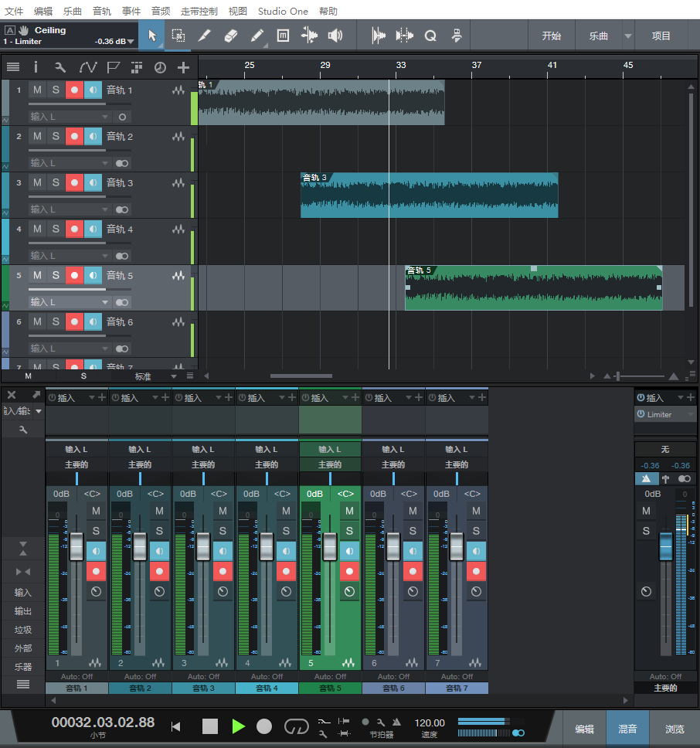Open mixer wrench settings icon
The image size is (700, 748).
23,430
